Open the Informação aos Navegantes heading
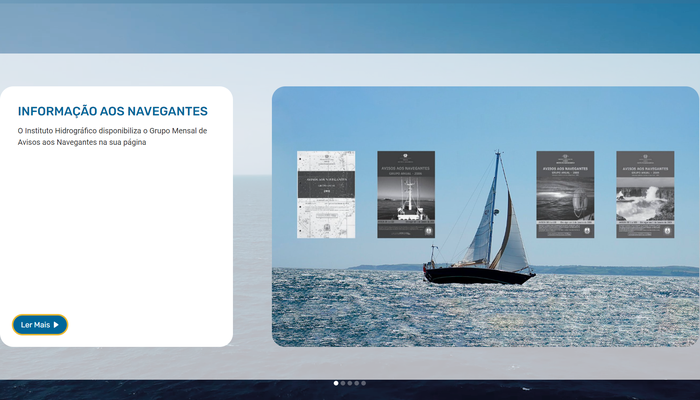700x400 pixels. (x=113, y=111)
